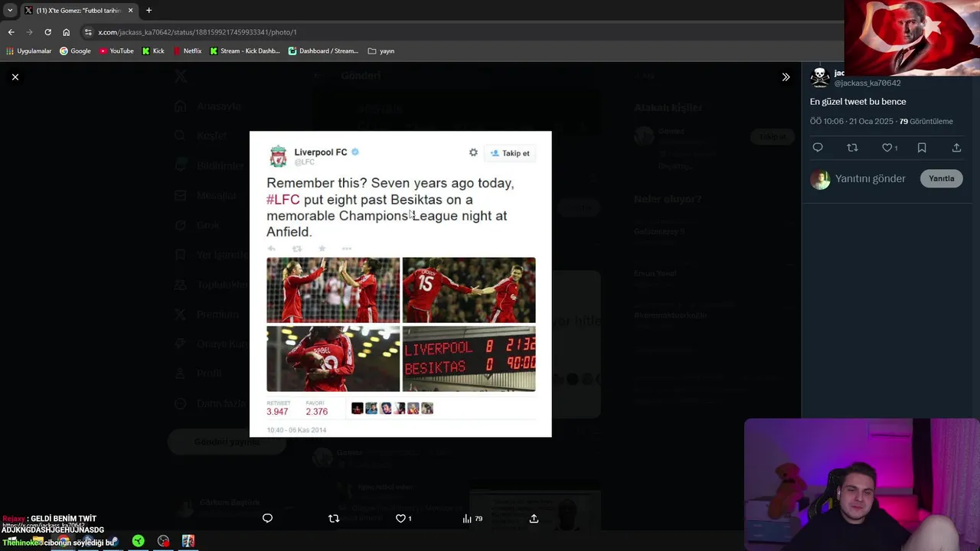This screenshot has width=980, height=551.
Task: Retweet icon in right tweet panel
Action: [x=852, y=148]
